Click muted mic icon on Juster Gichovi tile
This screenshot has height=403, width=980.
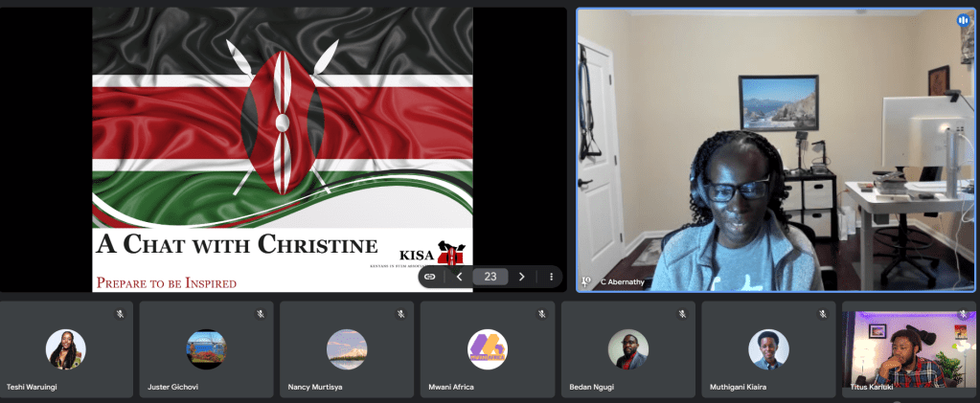261,314
